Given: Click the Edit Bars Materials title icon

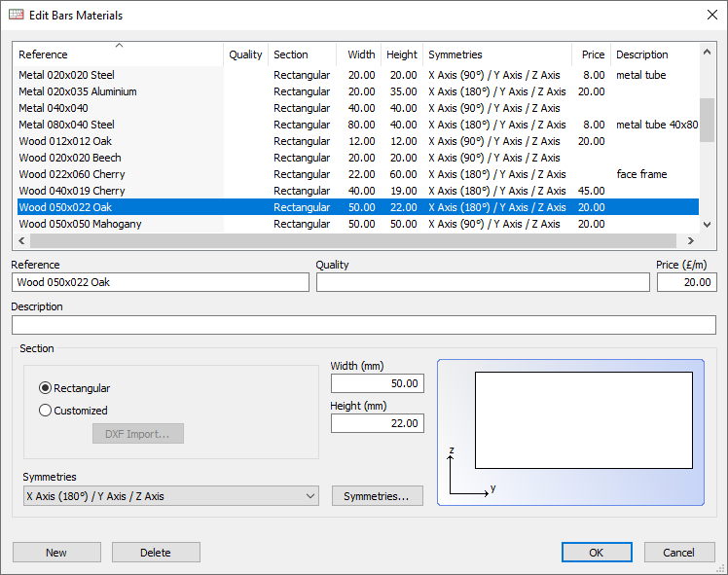Looking at the screenshot, I should [17, 15].
